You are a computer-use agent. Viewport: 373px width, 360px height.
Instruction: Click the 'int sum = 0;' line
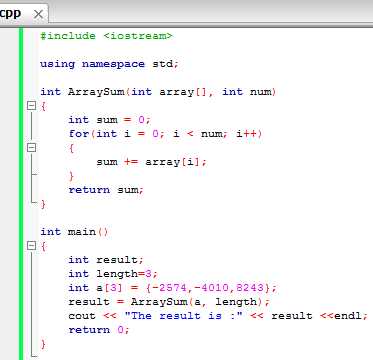(x=110, y=120)
